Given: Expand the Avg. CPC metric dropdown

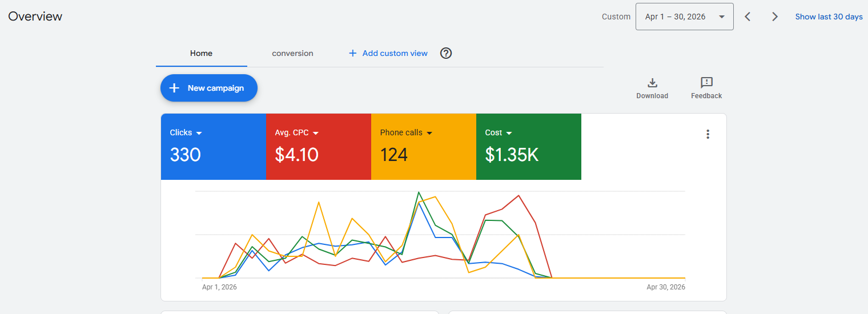Looking at the screenshot, I should tap(316, 133).
